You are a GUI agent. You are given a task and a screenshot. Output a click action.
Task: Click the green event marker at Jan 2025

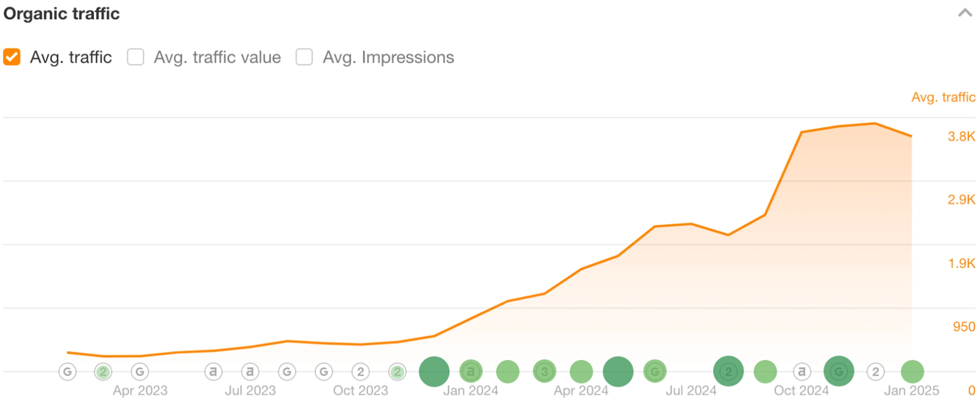click(911, 371)
